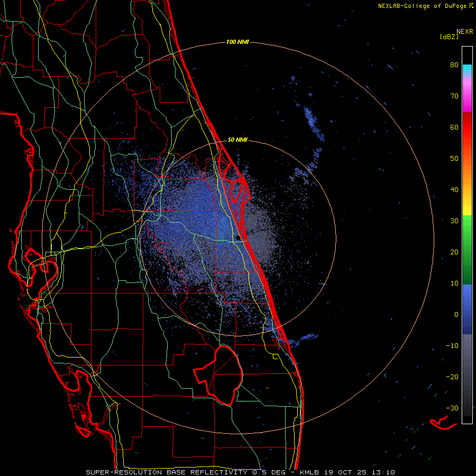
Task: Click the -10 value on the dBZ scale
Action: click(x=452, y=346)
